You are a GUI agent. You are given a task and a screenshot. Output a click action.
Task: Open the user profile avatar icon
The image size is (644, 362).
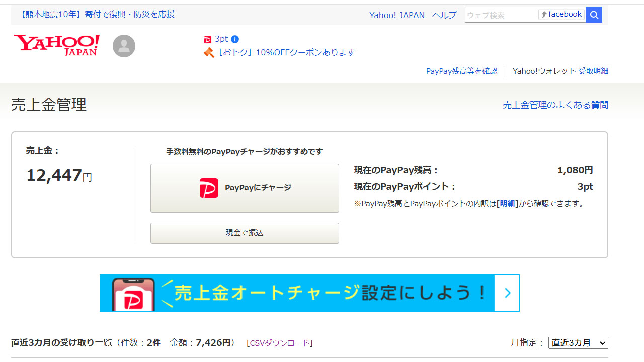point(124,46)
